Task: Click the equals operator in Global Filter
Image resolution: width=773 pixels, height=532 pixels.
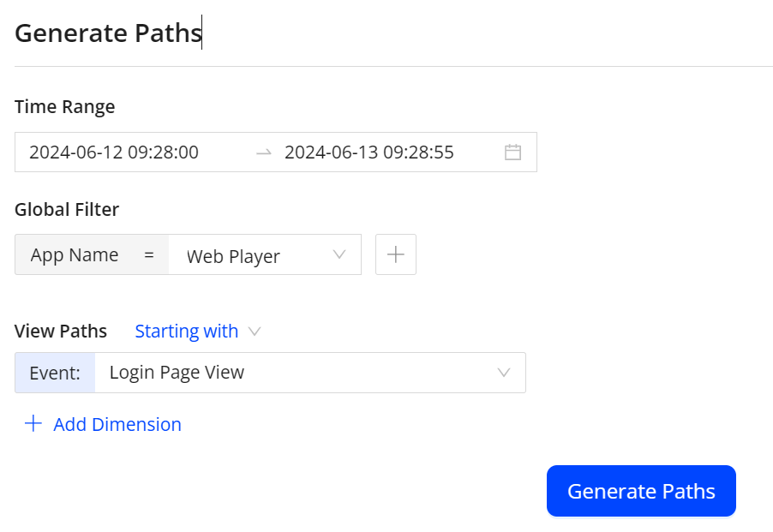Action: coord(149,255)
